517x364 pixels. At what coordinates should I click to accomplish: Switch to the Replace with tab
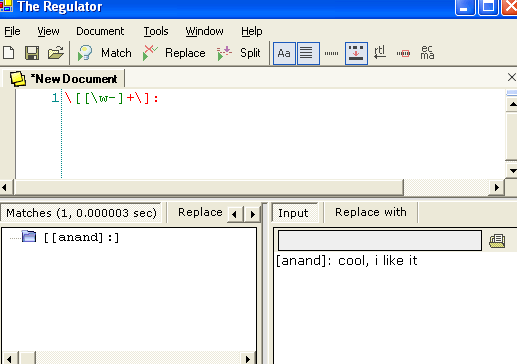pos(371,212)
